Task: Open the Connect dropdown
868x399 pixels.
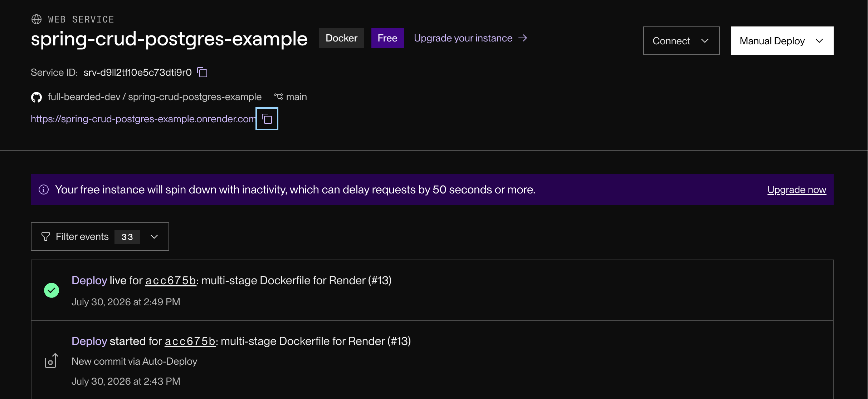Action: point(681,41)
